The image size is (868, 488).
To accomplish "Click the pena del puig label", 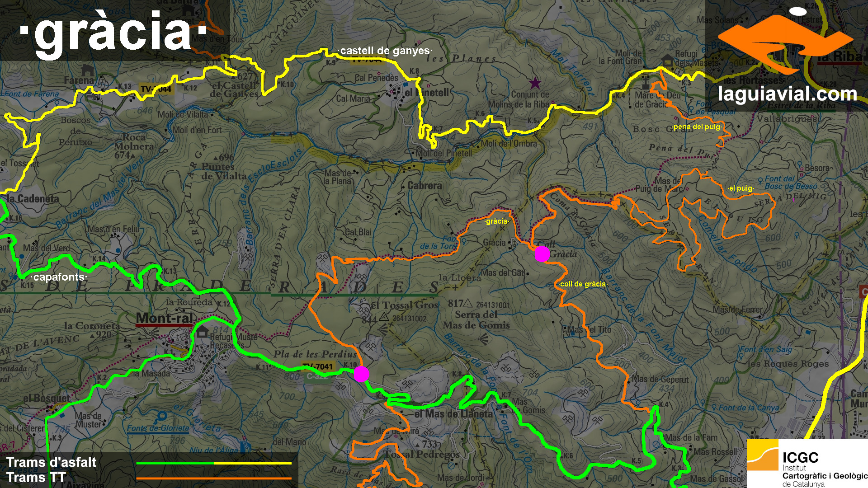I will (696, 127).
